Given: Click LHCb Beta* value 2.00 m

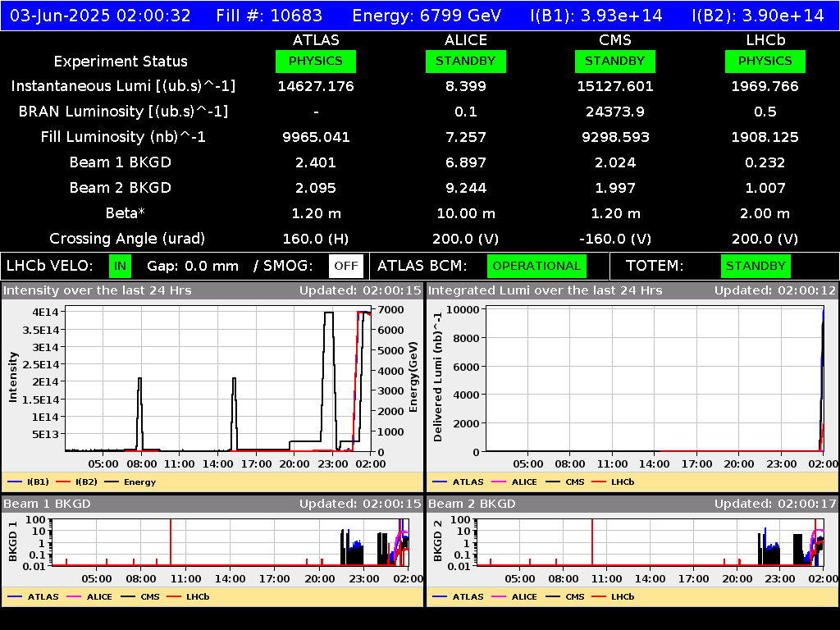Looking at the screenshot, I should point(765,213).
